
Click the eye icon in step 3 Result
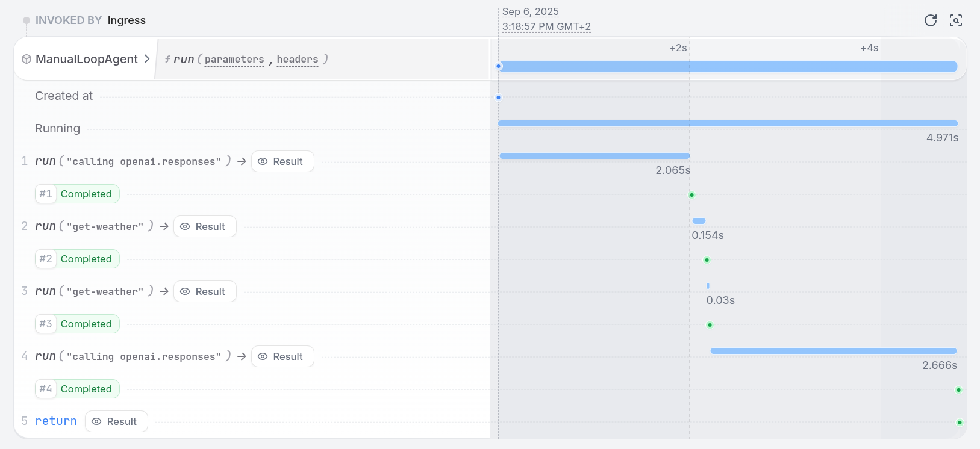(185, 291)
